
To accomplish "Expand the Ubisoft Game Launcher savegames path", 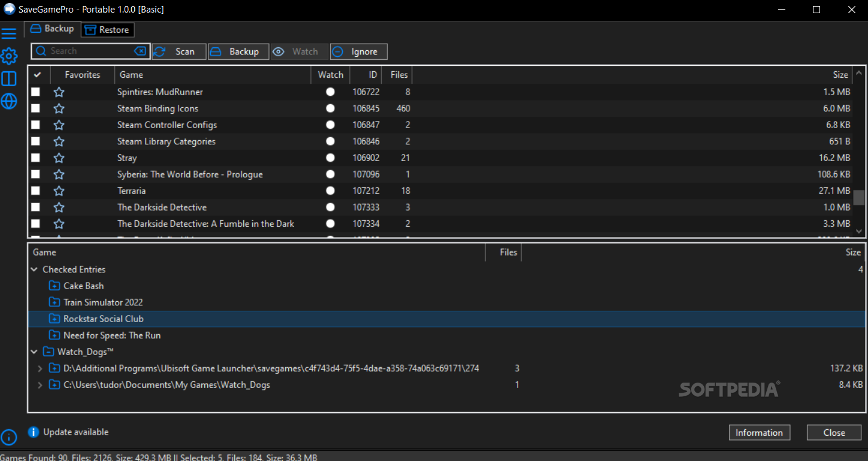I will click(40, 368).
